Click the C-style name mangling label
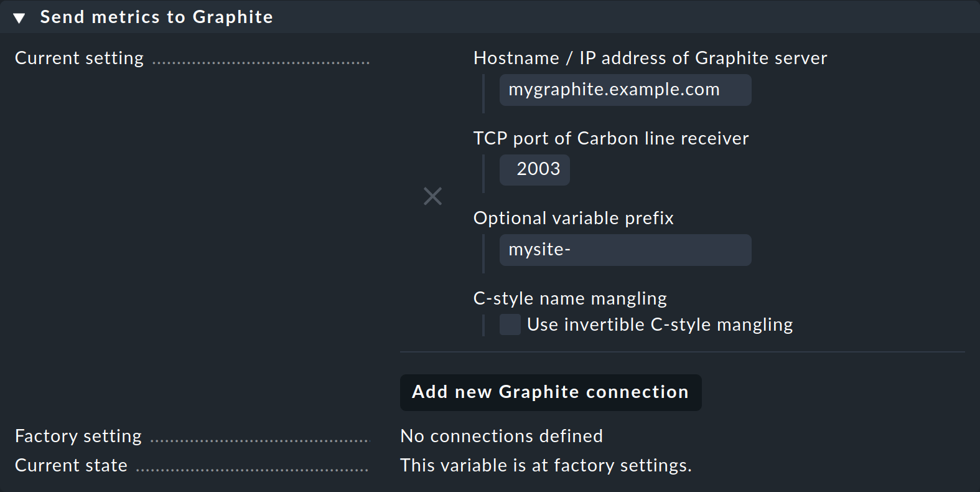This screenshot has height=492, width=980. pos(569,298)
